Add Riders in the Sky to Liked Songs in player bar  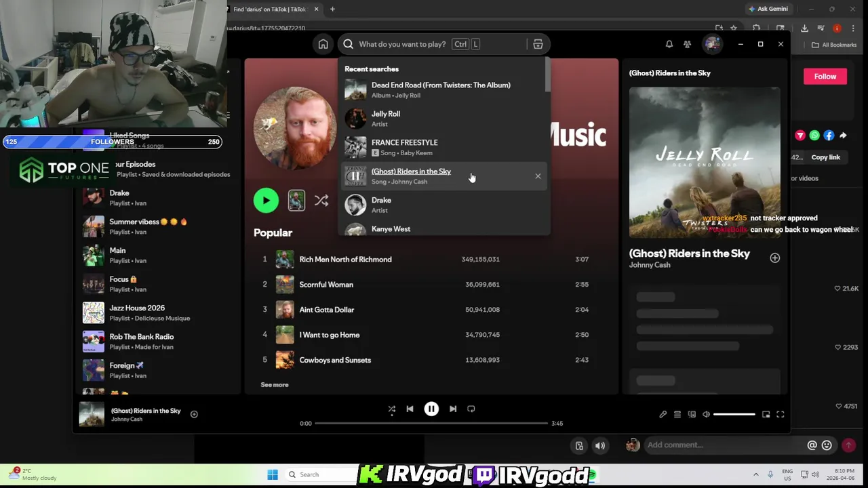click(194, 414)
